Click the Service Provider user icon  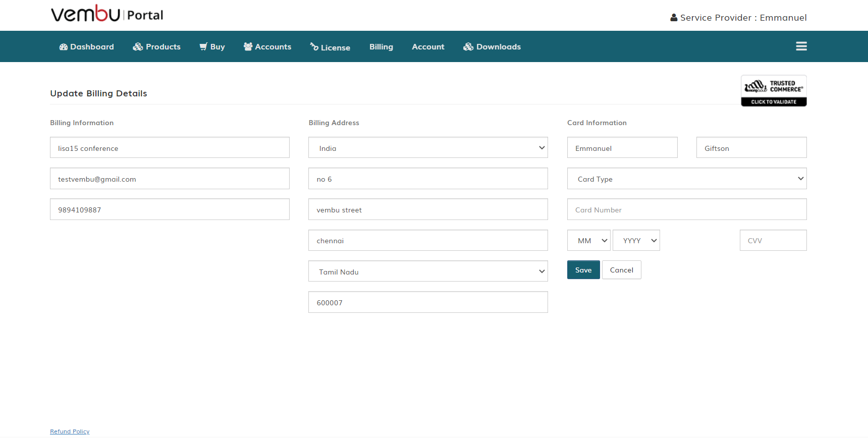674,18
